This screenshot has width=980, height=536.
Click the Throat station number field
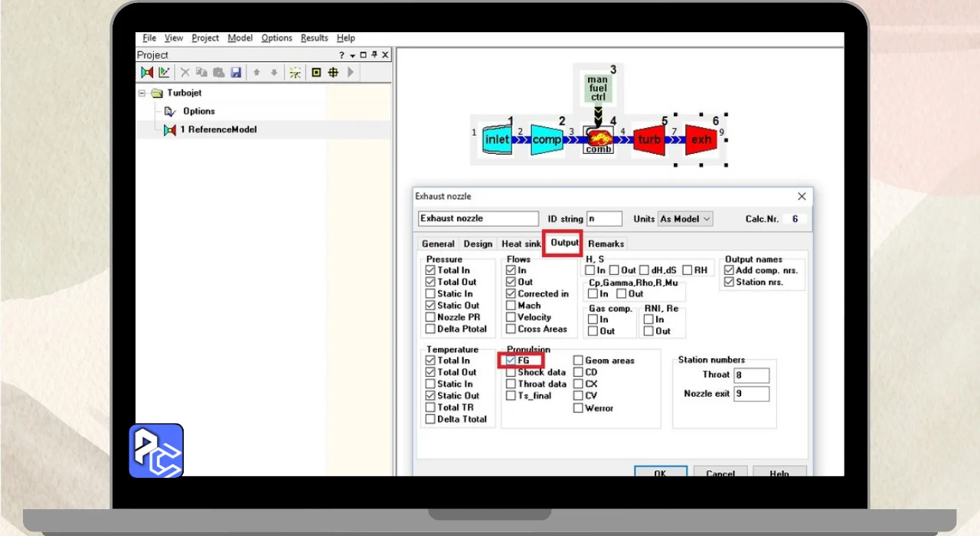(x=751, y=375)
